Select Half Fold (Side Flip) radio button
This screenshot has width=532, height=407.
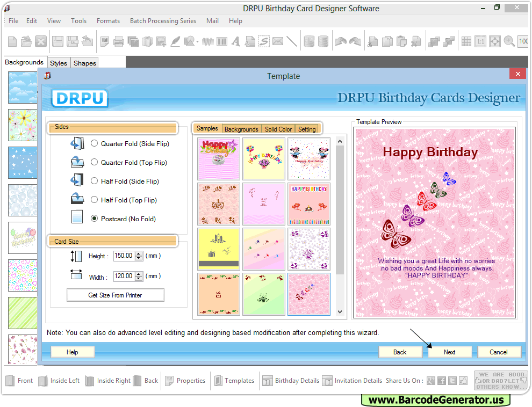click(x=95, y=181)
